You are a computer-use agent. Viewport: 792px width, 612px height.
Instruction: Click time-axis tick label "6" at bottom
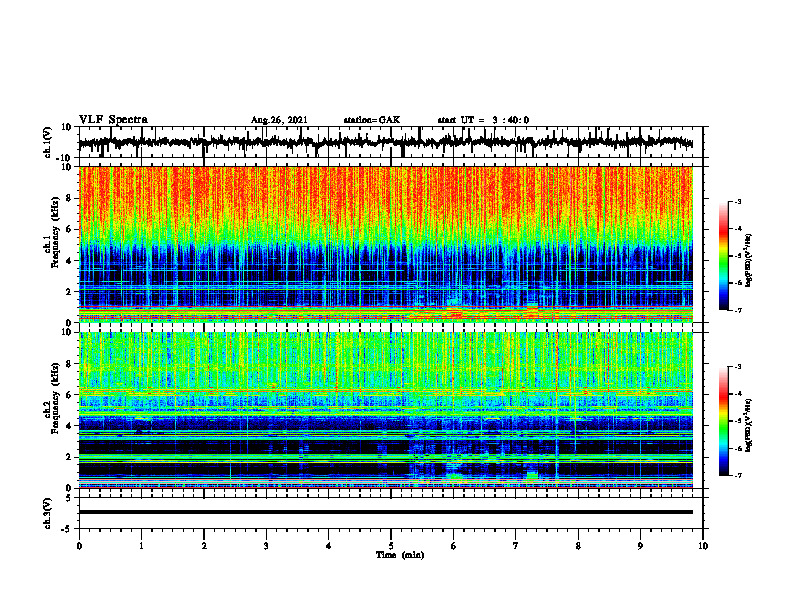(454, 546)
